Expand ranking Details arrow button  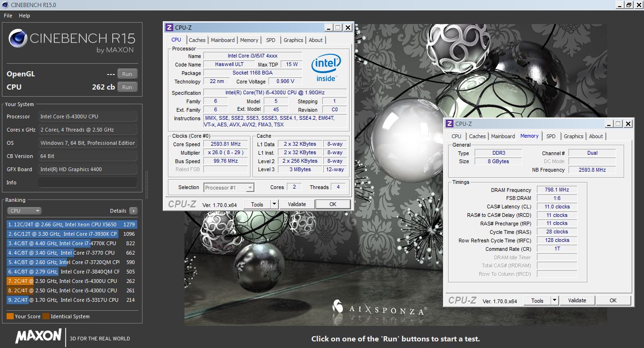tap(134, 211)
